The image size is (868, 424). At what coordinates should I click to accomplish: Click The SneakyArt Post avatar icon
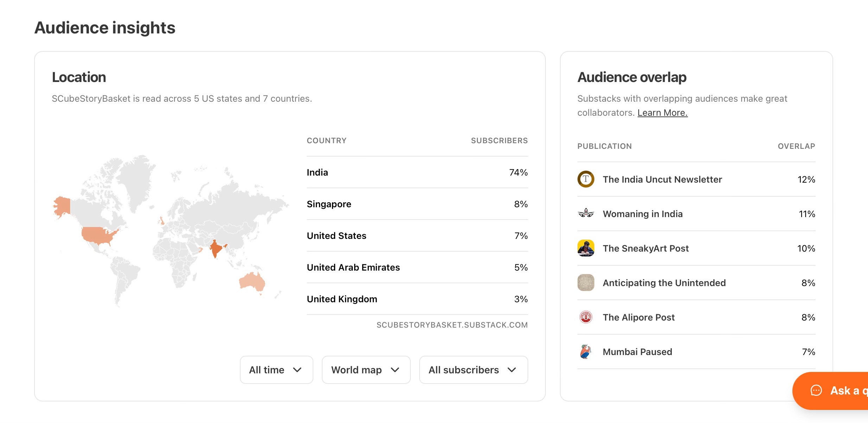click(586, 248)
